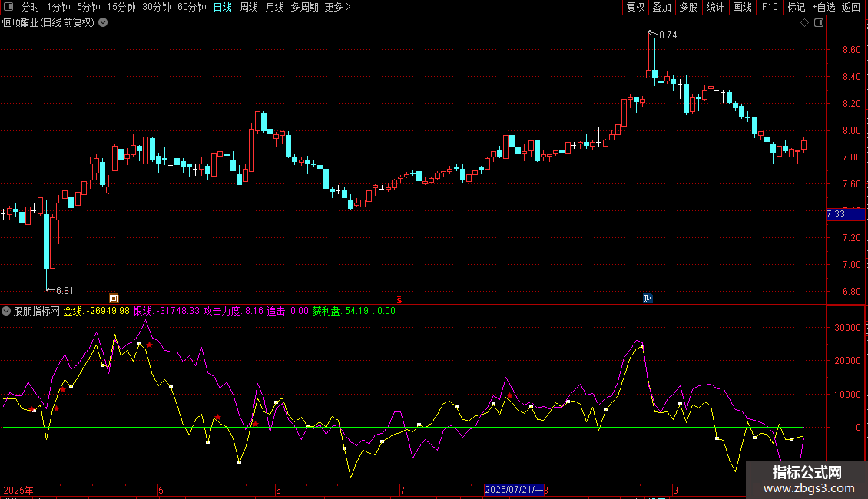Switch to 月线 monthly chart
This screenshot has width=868, height=499.
(274, 7)
